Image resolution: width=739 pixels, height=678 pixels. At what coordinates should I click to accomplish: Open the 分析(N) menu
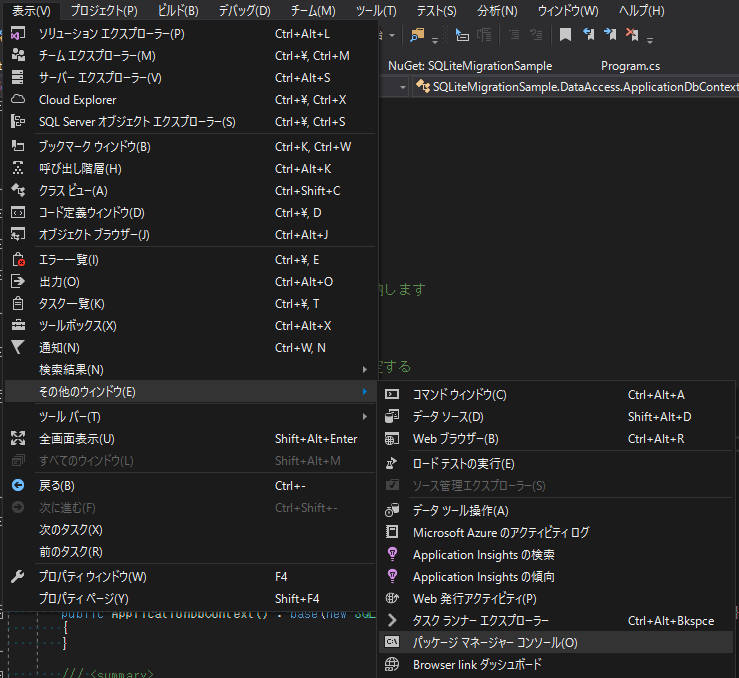pyautogui.click(x=497, y=10)
